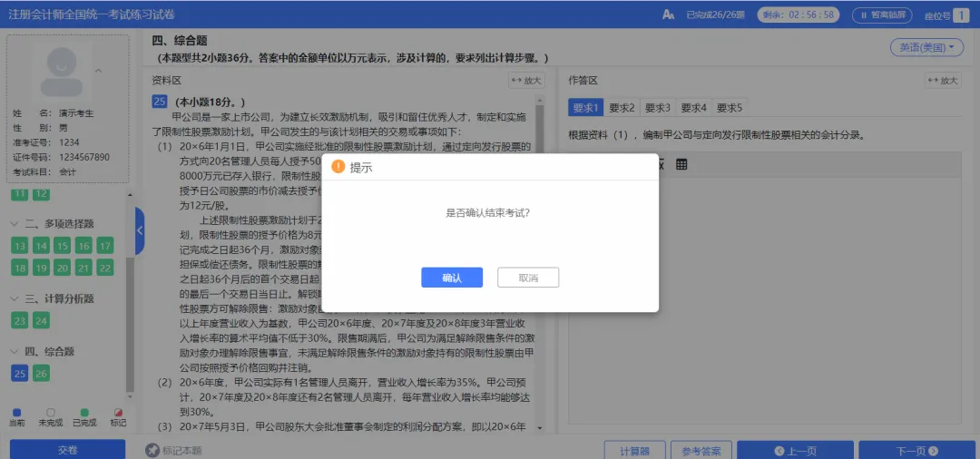The image size is (980, 459).
Task: Click the pause lock screen button
Action: pos(882,15)
